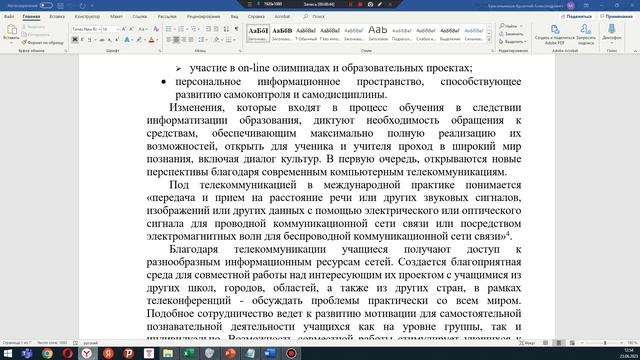Image resolution: width=640 pixels, height=360 pixels.
Task: Click the Share (Поделиться) button
Action: (576, 16)
